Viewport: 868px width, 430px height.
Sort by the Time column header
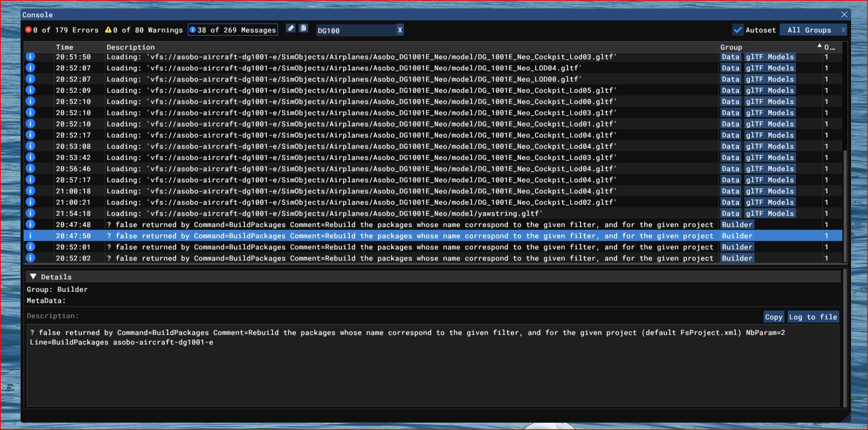pyautogui.click(x=64, y=47)
